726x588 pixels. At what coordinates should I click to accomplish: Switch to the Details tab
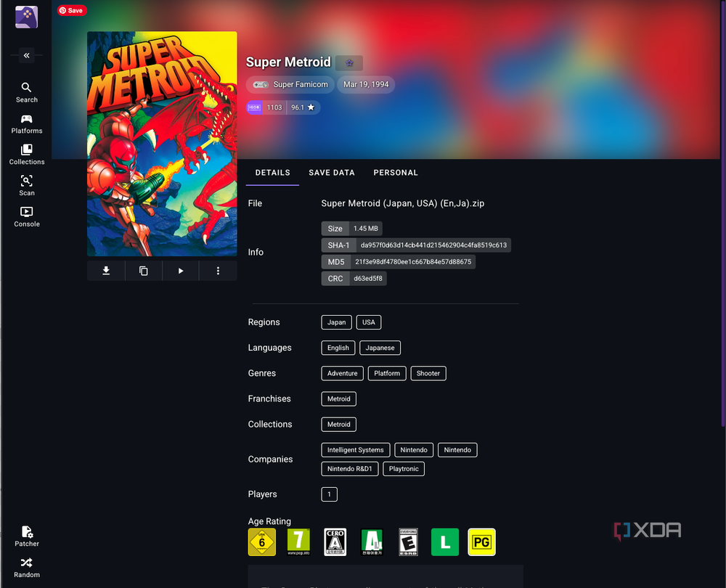pyautogui.click(x=272, y=173)
